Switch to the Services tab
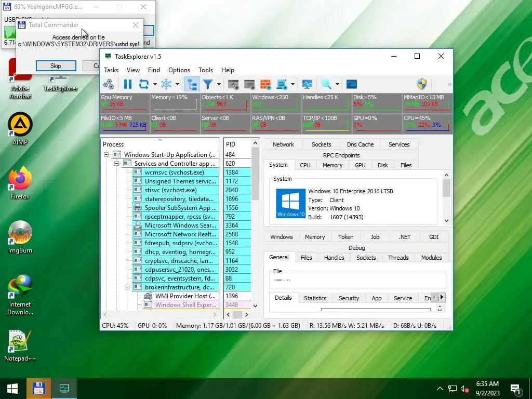This screenshot has width=532, height=399. pos(399,144)
